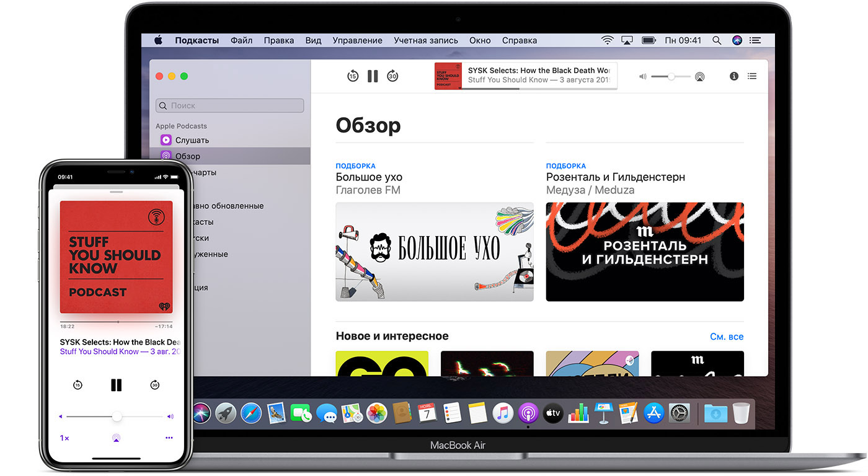Open the Правка menu
This screenshot has width=868, height=476.
[x=279, y=40]
